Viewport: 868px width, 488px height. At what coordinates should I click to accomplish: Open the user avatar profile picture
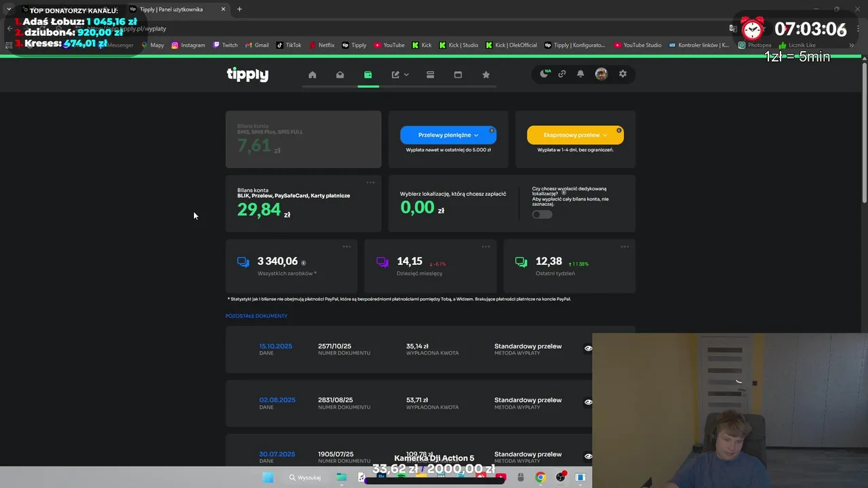pyautogui.click(x=601, y=74)
